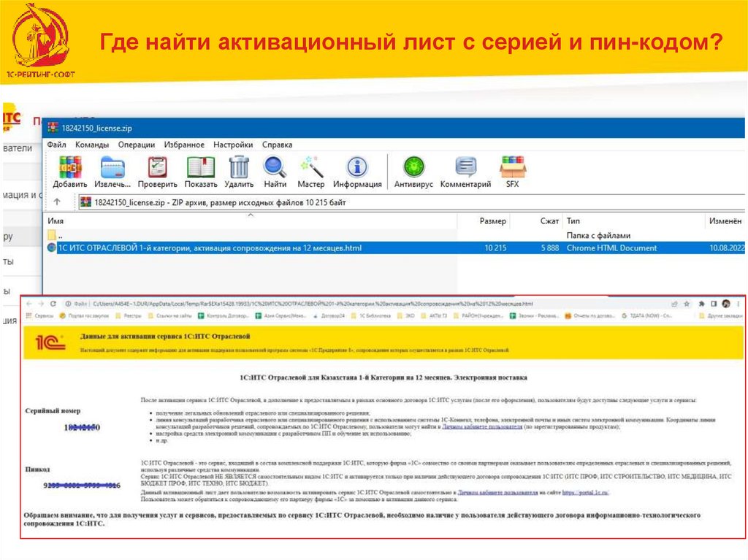Open Chrome extensions puzzle icon
The image size is (748, 560).
[702, 304]
